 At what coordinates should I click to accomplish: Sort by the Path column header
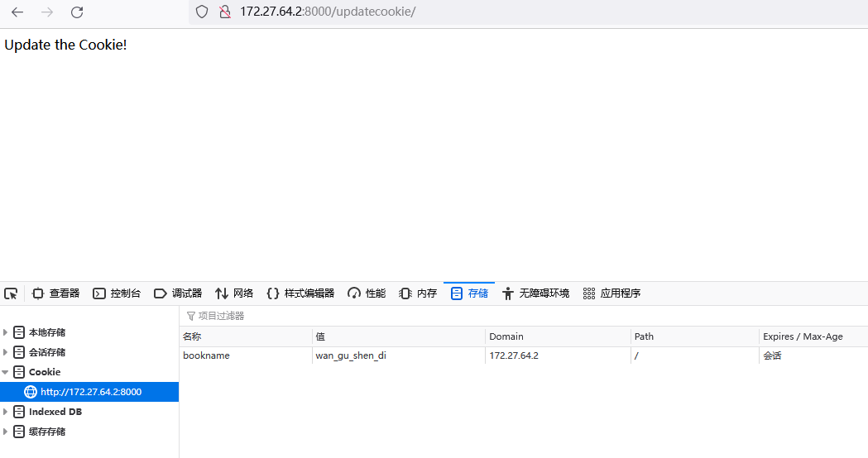point(695,336)
